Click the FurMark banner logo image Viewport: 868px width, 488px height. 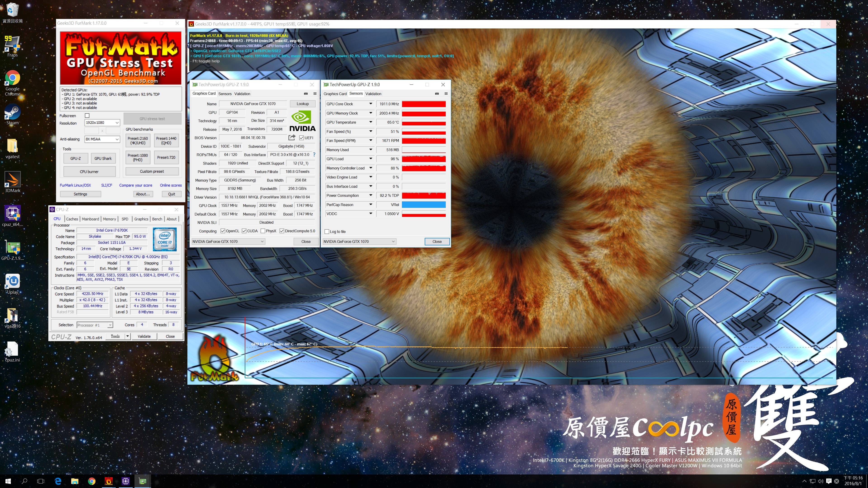pyautogui.click(x=120, y=58)
